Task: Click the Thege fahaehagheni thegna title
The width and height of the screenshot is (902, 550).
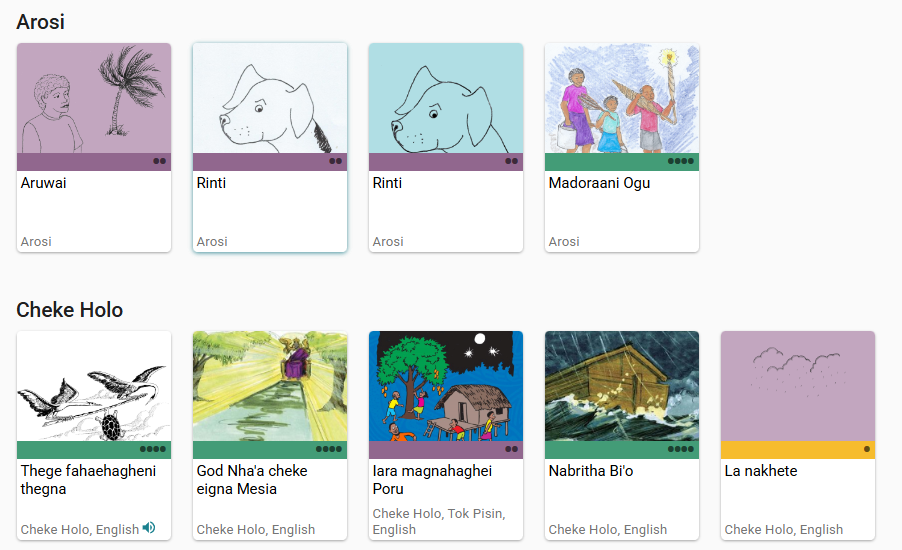Action: [x=88, y=480]
